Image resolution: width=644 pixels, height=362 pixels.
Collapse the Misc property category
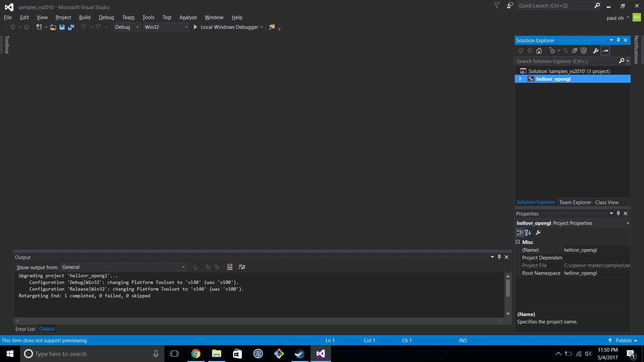518,242
